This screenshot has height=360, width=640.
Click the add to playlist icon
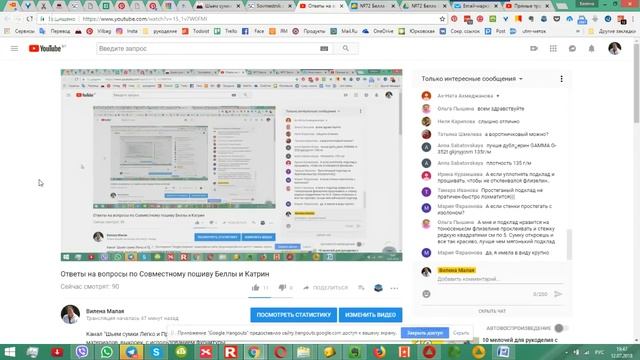[x=361, y=288]
